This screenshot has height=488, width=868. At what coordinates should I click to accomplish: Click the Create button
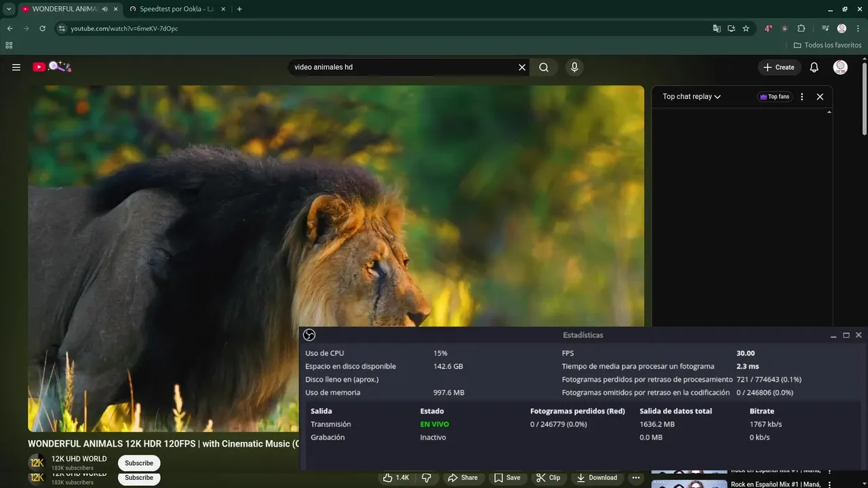(778, 67)
